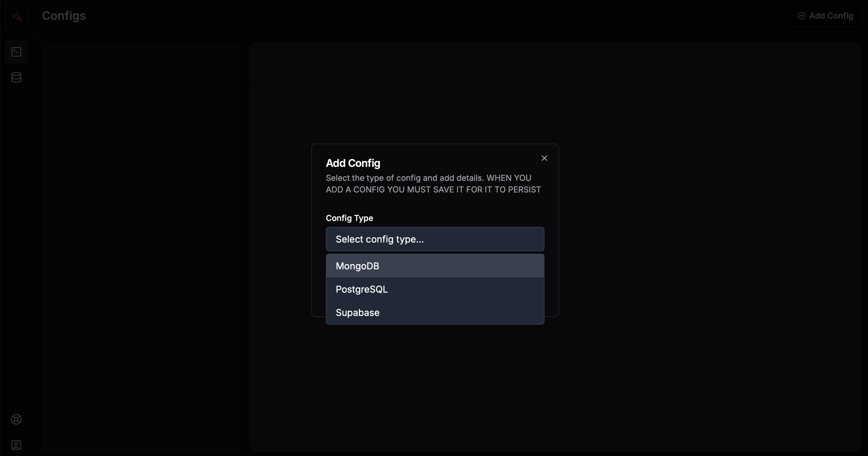The width and height of the screenshot is (868, 456).
Task: Pick Supabase from the dropdown options
Action: (435, 312)
